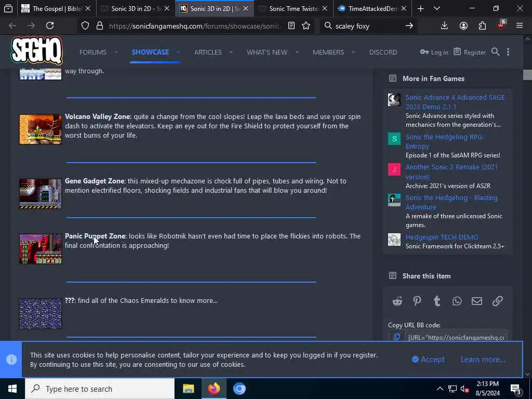Open the WHAT'S NEW nav item
Screen dimensions: 532x399
tap(267, 52)
